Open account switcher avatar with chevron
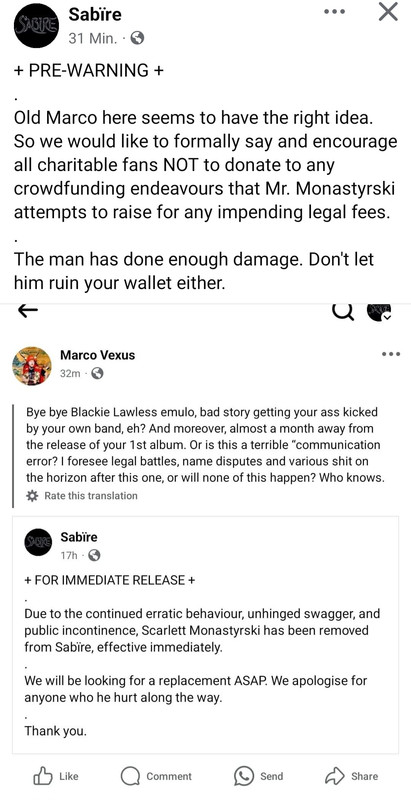Image resolution: width=411 pixels, height=800 pixels. [x=379, y=312]
